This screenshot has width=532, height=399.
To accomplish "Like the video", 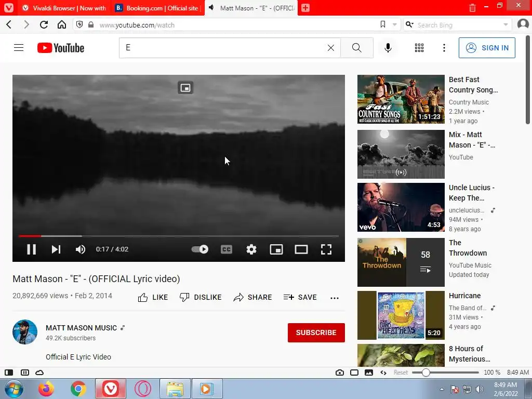I will tap(153, 298).
